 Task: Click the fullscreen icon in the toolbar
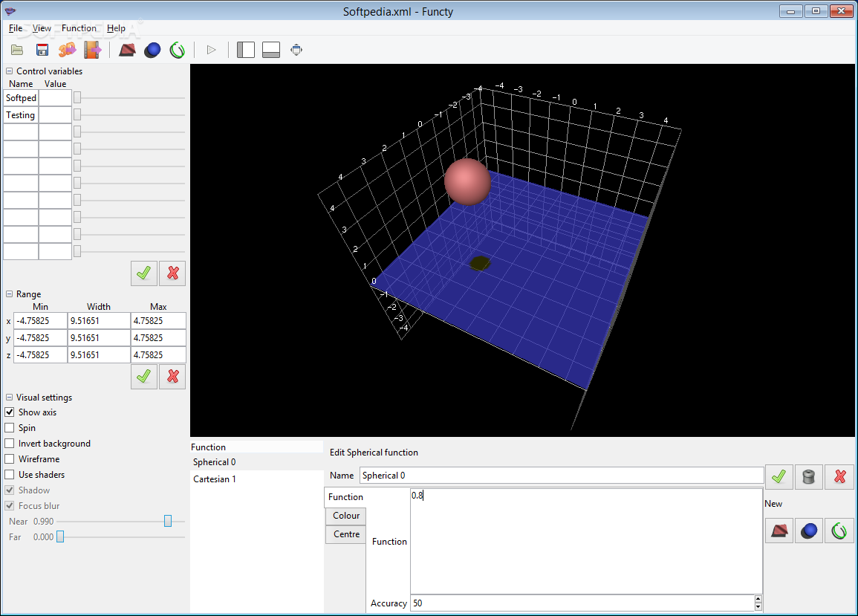pyautogui.click(x=296, y=50)
